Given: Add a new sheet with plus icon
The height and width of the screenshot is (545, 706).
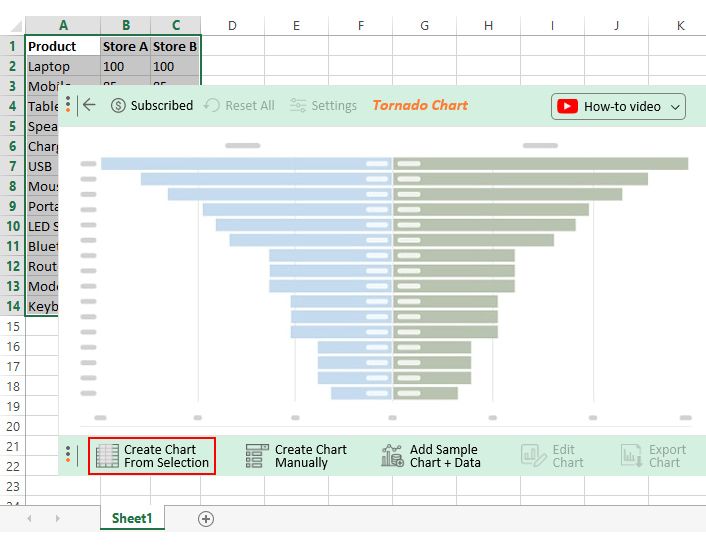Looking at the screenshot, I should [x=206, y=519].
